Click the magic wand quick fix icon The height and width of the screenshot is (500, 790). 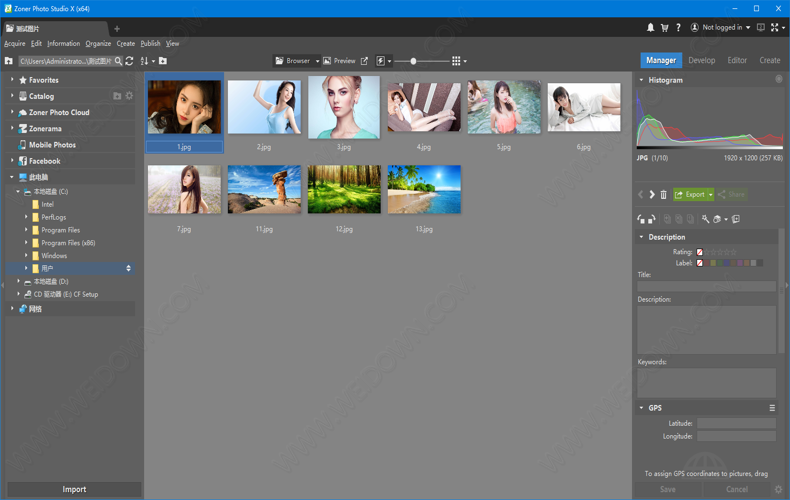705,219
